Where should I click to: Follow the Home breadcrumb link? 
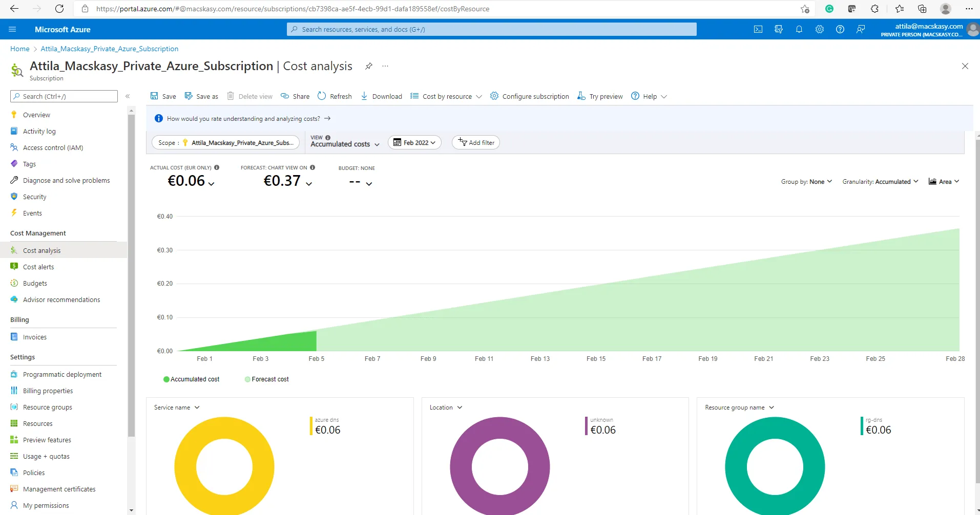pyautogui.click(x=20, y=49)
